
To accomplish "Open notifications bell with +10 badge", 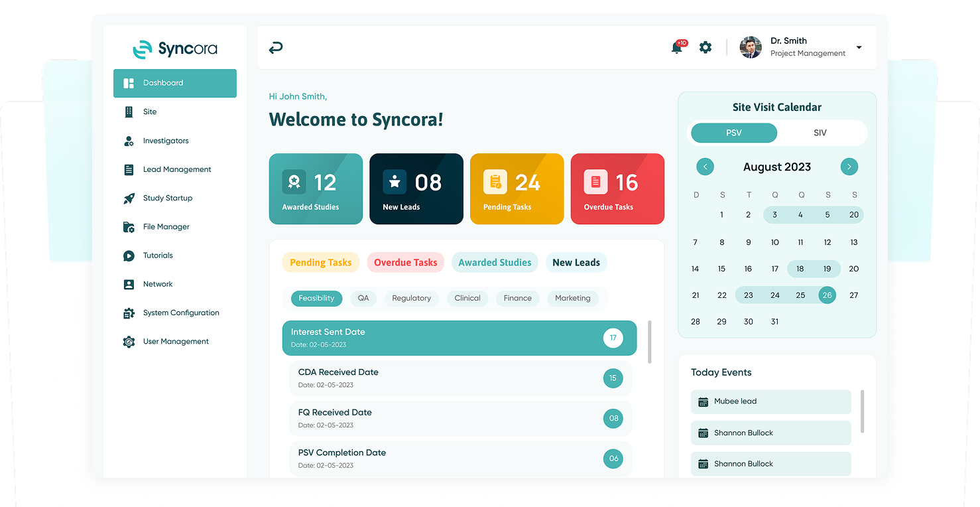I will pos(678,47).
